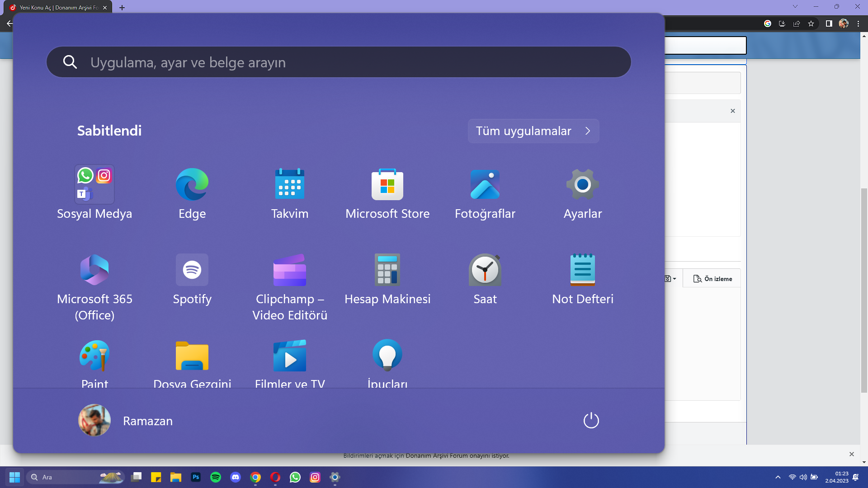Expand Chrome's tab search chevron
868x488 pixels.
(795, 6)
